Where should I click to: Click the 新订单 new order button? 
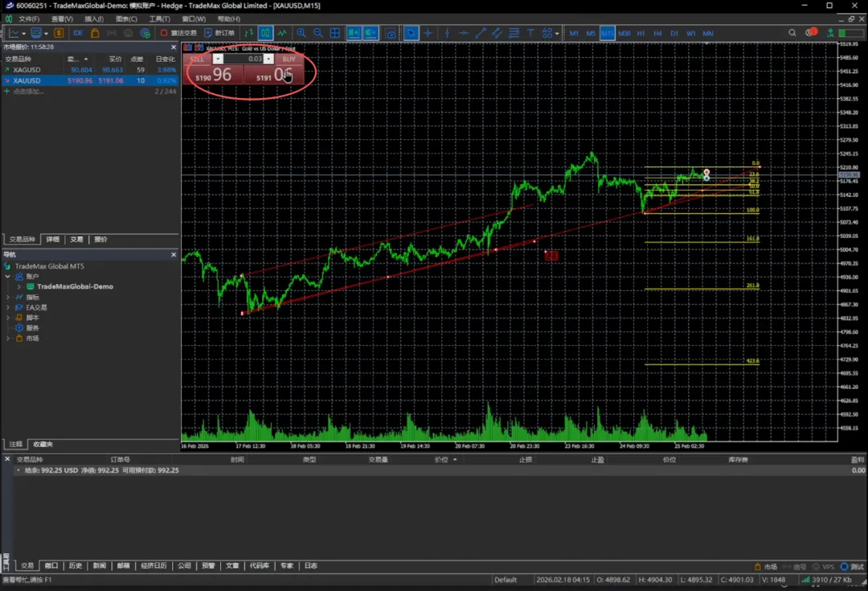[x=219, y=33]
